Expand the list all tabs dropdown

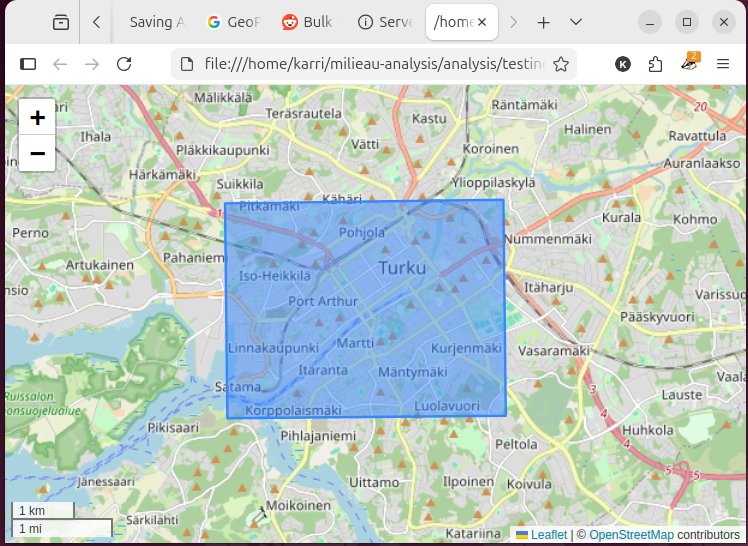[x=576, y=22]
